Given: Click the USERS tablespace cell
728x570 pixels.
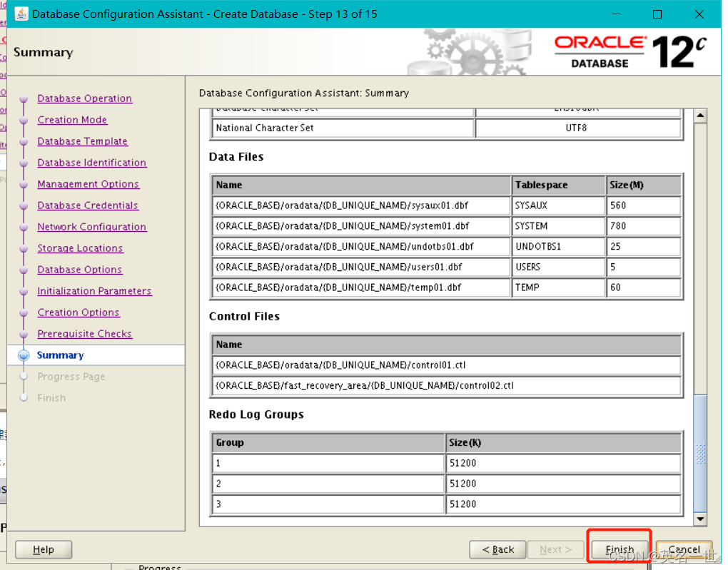Looking at the screenshot, I should (559, 266).
